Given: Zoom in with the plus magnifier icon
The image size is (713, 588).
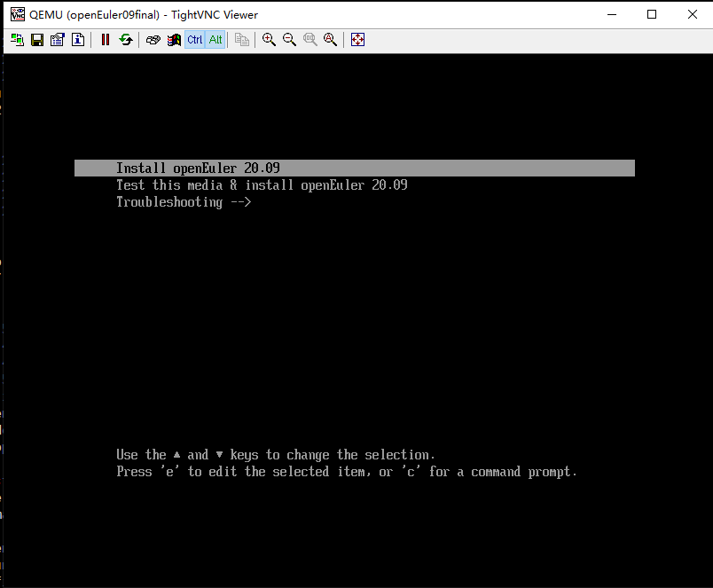Looking at the screenshot, I should coord(270,40).
